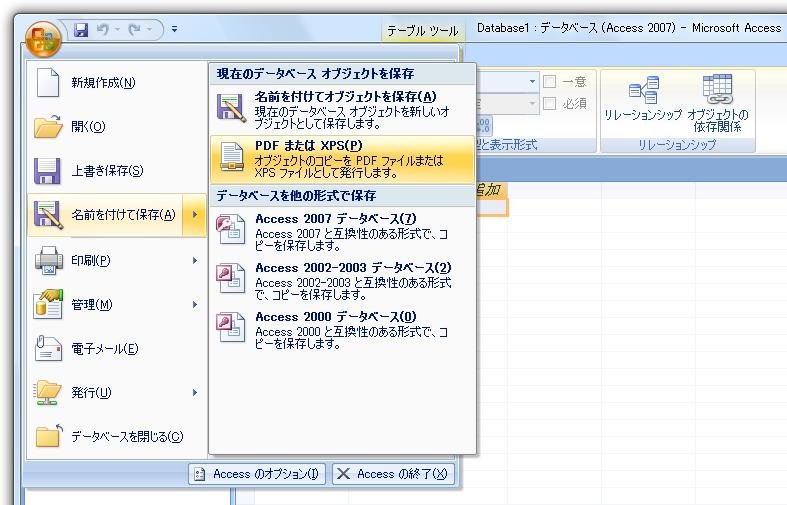Click the Access のオプション(I) button
Screen dimensions: 787x505
[257, 474]
